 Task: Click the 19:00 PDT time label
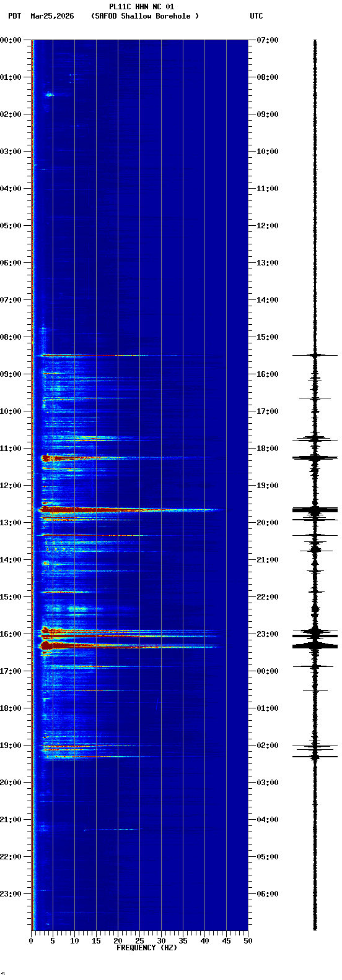point(11,746)
